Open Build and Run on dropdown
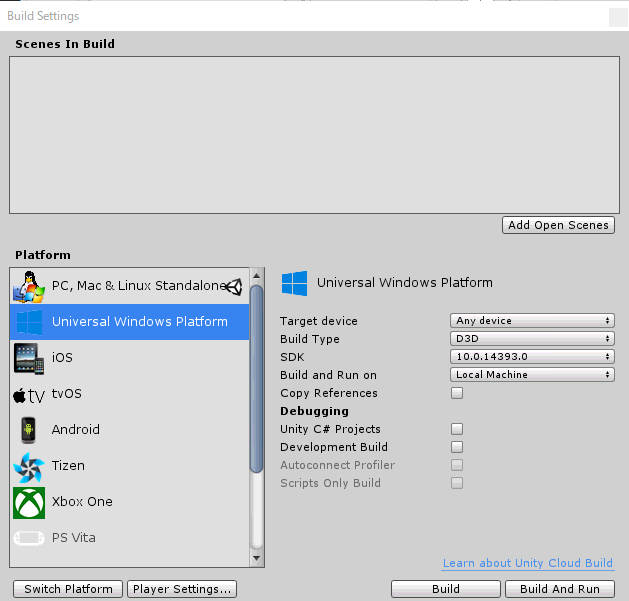The height and width of the screenshot is (601, 629). point(532,375)
